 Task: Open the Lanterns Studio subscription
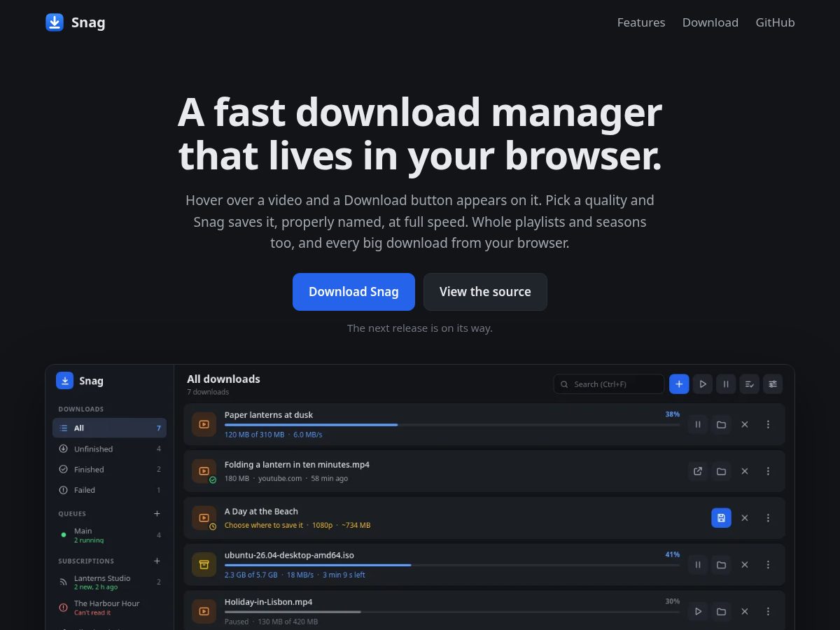[x=109, y=582]
